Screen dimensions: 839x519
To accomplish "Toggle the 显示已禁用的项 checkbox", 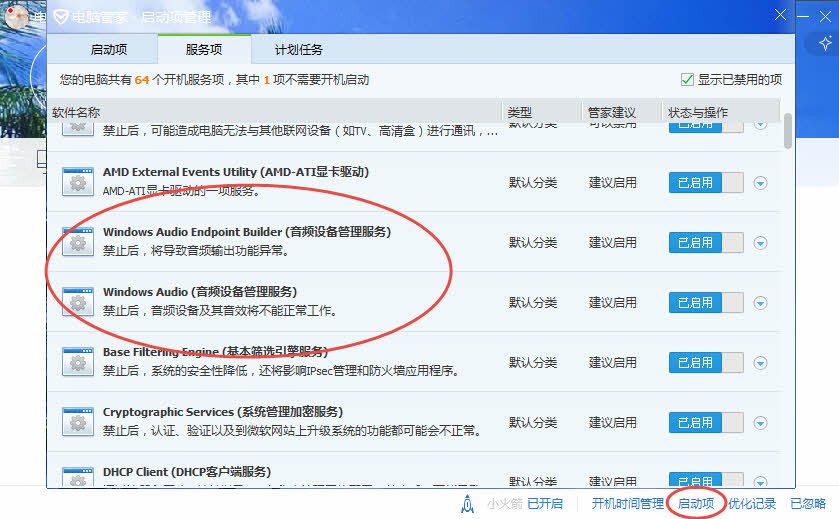I will 687,80.
